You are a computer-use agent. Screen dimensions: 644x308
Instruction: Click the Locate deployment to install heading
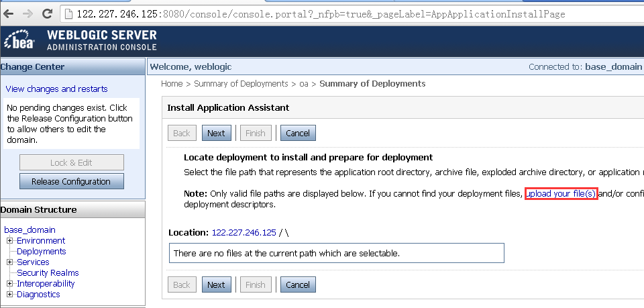tap(309, 157)
